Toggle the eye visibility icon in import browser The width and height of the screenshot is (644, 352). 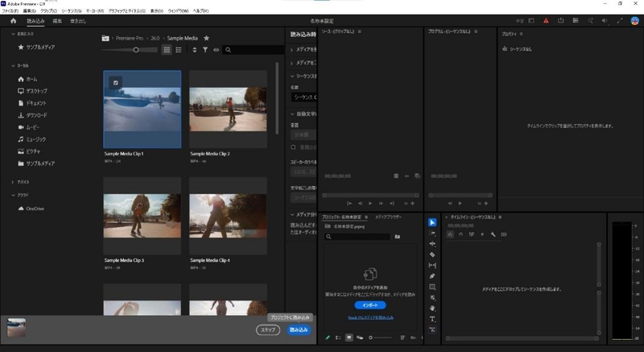click(216, 50)
